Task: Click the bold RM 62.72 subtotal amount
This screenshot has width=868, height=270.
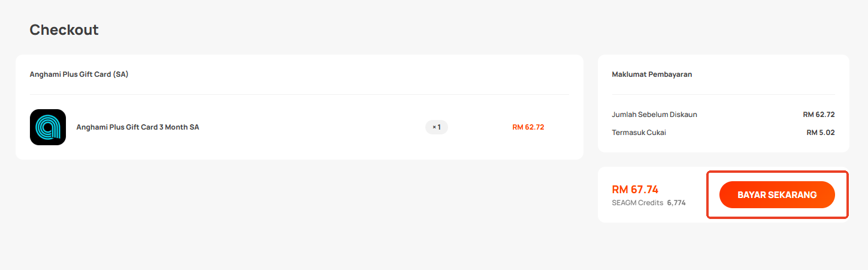Action: [819, 114]
